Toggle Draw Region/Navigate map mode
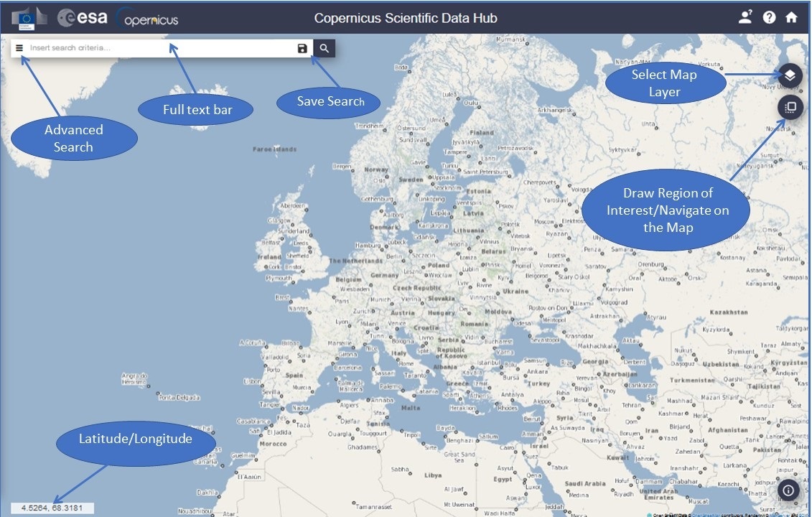 pyautogui.click(x=790, y=107)
